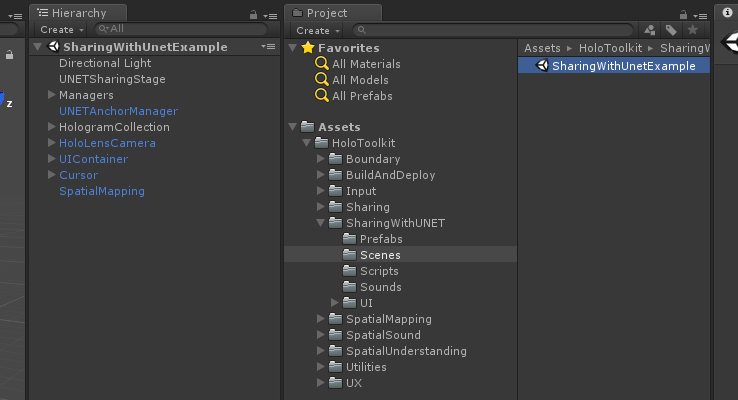The image size is (738, 400).
Task: Expand the UIContainer object
Action: coord(52,159)
